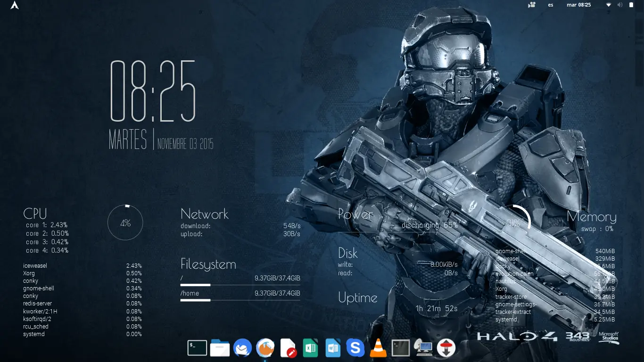Open the file manager folder icon in dock
Viewport: 644px width, 362px height.
pos(220,348)
